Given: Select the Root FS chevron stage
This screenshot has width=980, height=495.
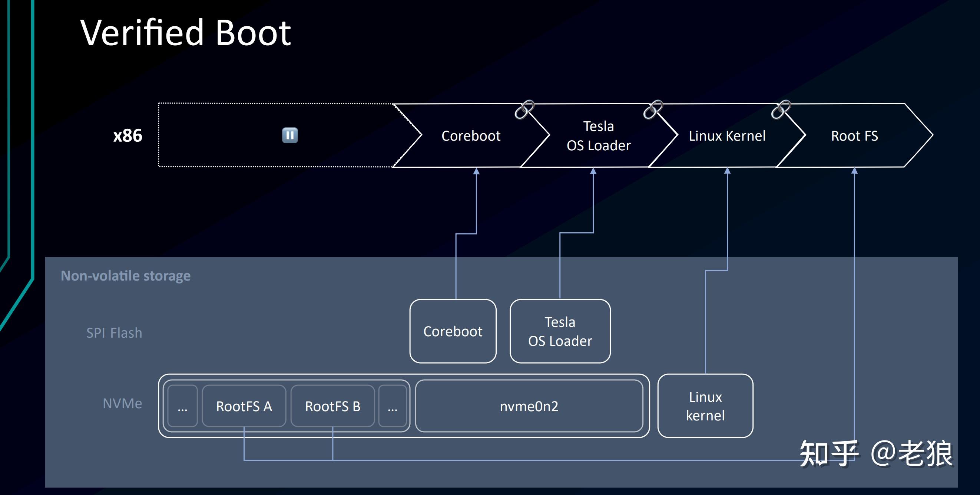Looking at the screenshot, I should 854,136.
